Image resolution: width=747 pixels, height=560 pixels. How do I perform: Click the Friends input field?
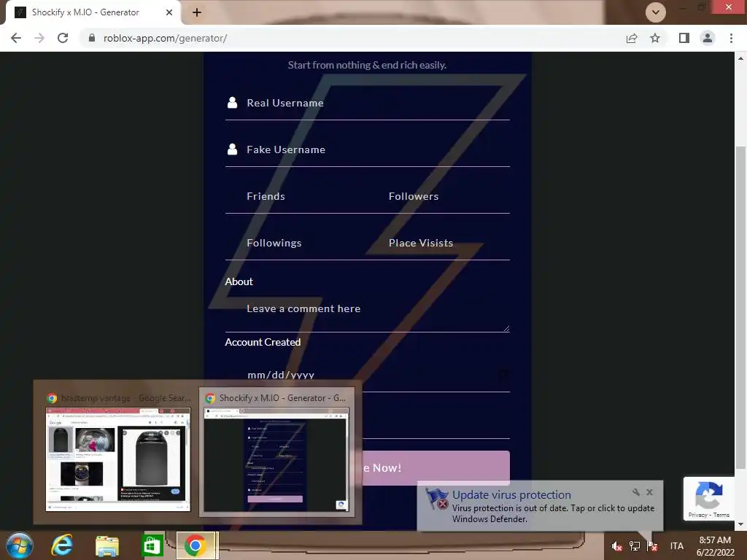(296, 196)
